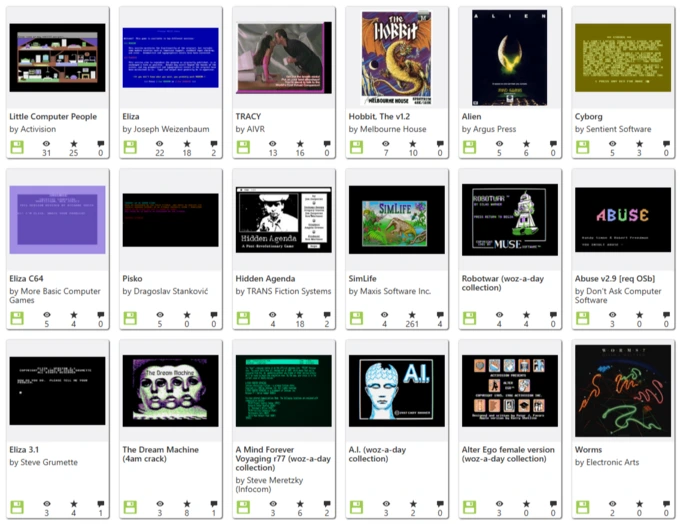Viewport: 680px width, 524px height.
Task: Open the Dream Machine faces thumbnail
Action: (170, 391)
